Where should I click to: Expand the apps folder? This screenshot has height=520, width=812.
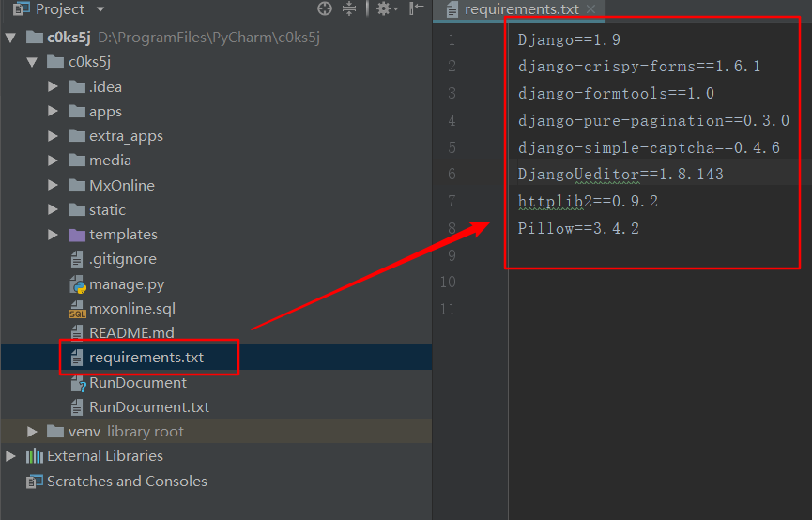53,111
